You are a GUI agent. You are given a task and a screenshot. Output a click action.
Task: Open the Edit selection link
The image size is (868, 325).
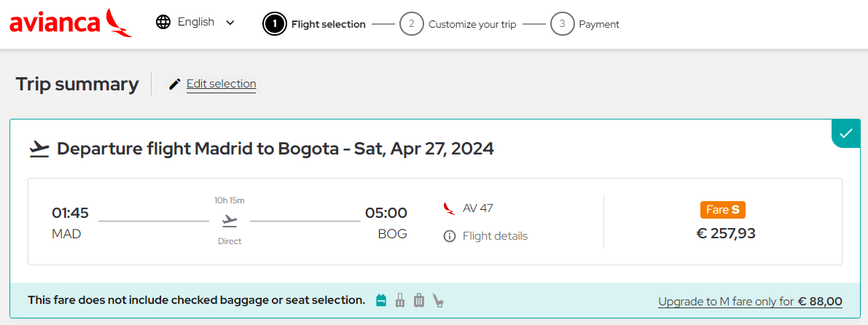222,84
